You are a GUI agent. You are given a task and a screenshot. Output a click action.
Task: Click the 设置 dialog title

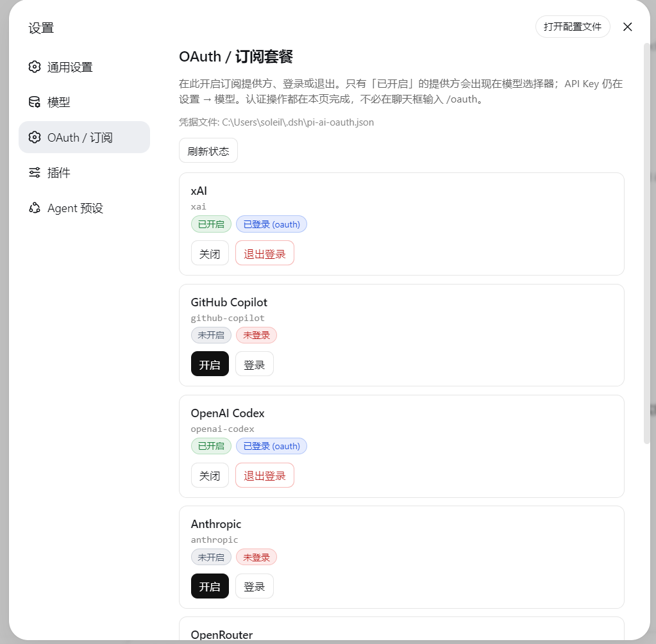coord(41,28)
